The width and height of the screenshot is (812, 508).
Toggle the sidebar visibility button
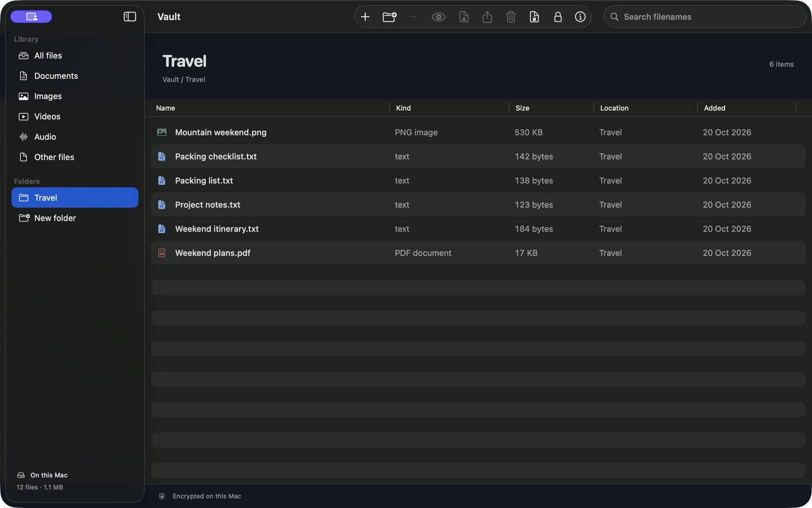(x=130, y=16)
